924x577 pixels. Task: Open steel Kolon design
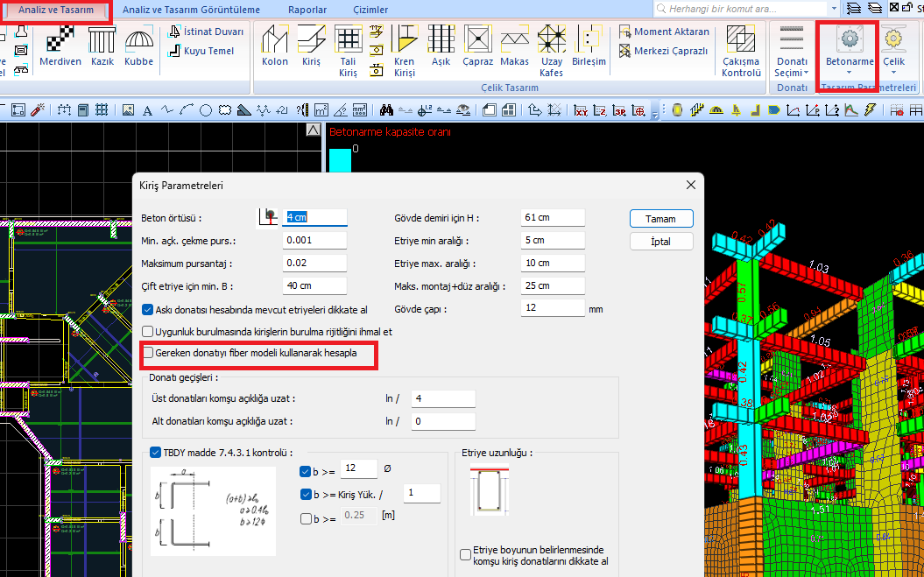click(275, 46)
